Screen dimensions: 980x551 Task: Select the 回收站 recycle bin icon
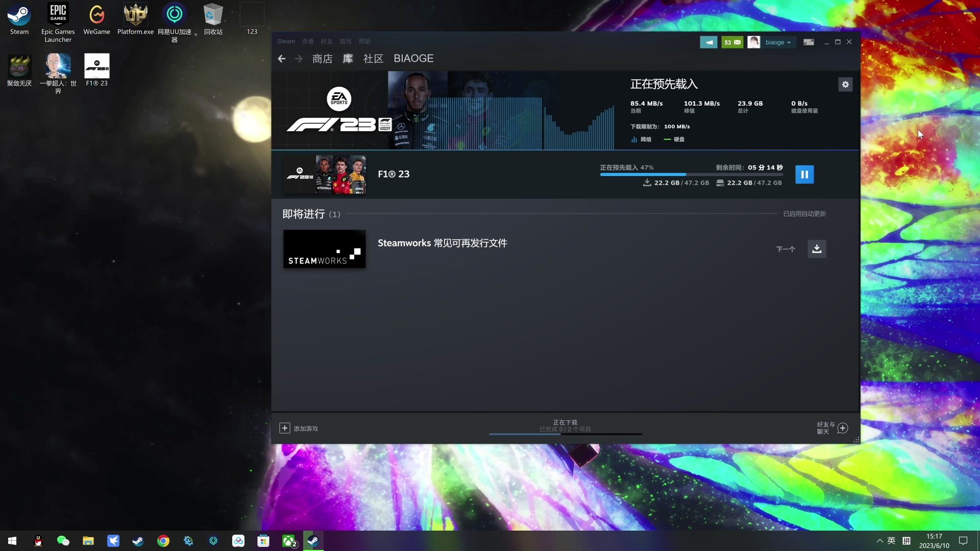(213, 19)
